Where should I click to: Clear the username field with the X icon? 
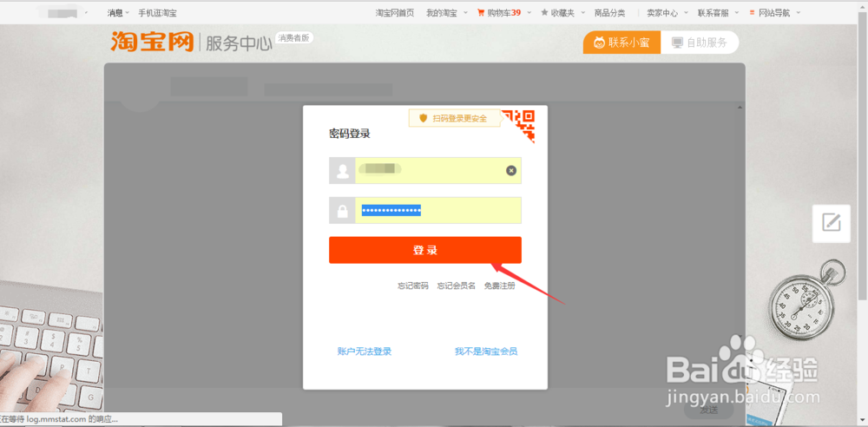point(511,171)
